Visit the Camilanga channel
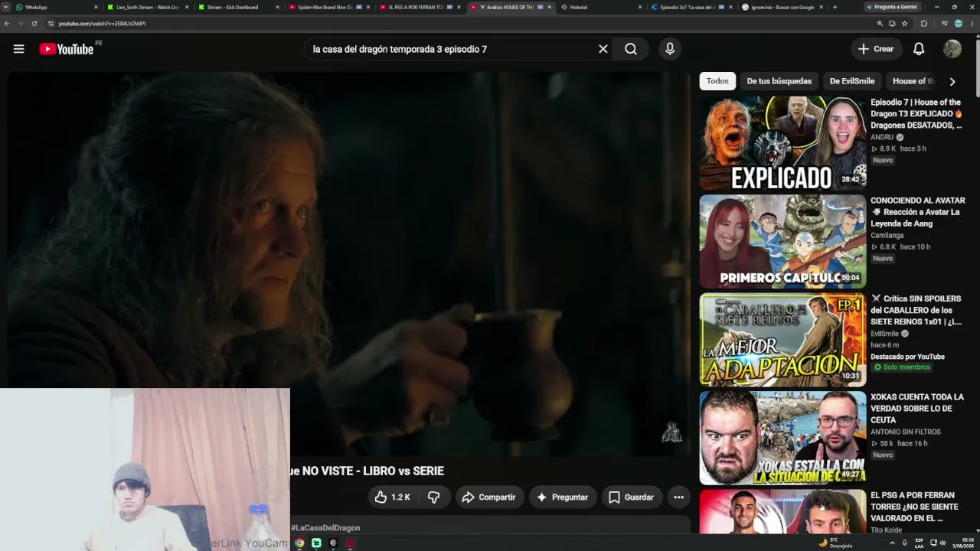980x551 pixels. [x=887, y=236]
